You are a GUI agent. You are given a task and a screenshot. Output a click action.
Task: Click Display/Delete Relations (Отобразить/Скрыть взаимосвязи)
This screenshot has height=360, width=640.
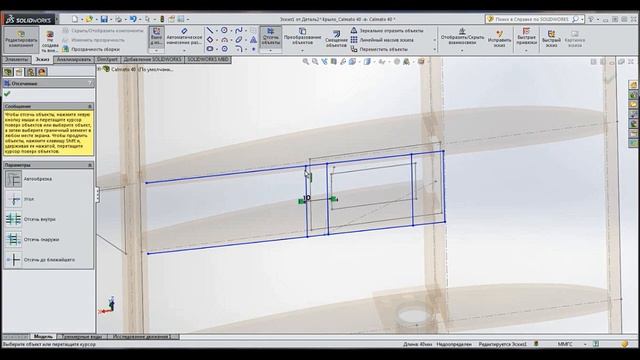click(462, 36)
